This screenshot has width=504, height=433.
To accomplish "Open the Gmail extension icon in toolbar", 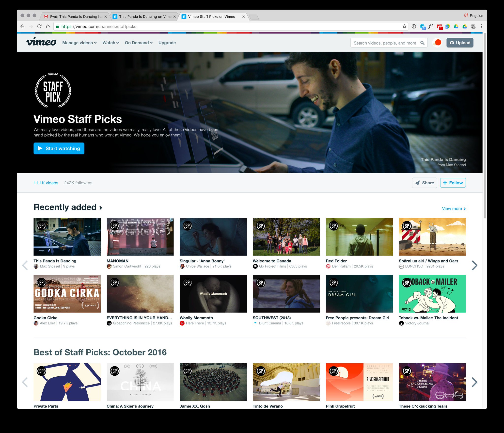I will pyautogui.click(x=439, y=26).
